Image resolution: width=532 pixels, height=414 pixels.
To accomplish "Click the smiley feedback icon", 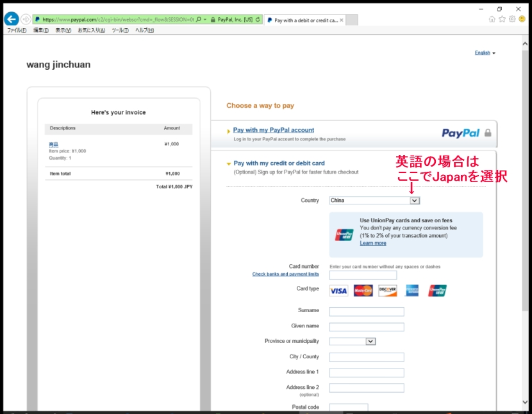I will 522,19.
